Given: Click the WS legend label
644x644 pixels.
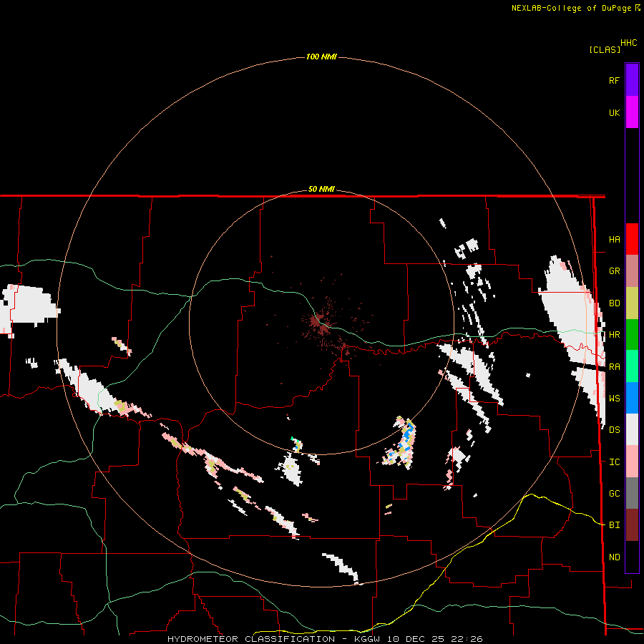Looking at the screenshot, I should (x=614, y=399).
